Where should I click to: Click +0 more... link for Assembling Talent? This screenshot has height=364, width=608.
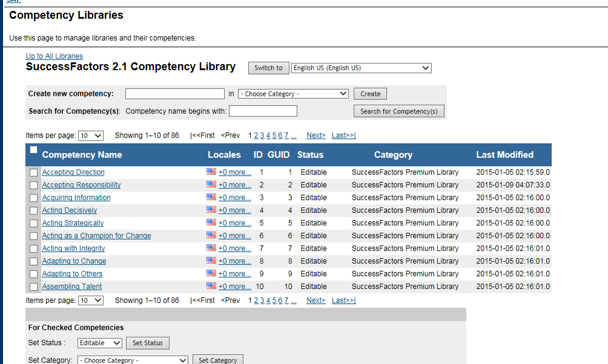[234, 286]
